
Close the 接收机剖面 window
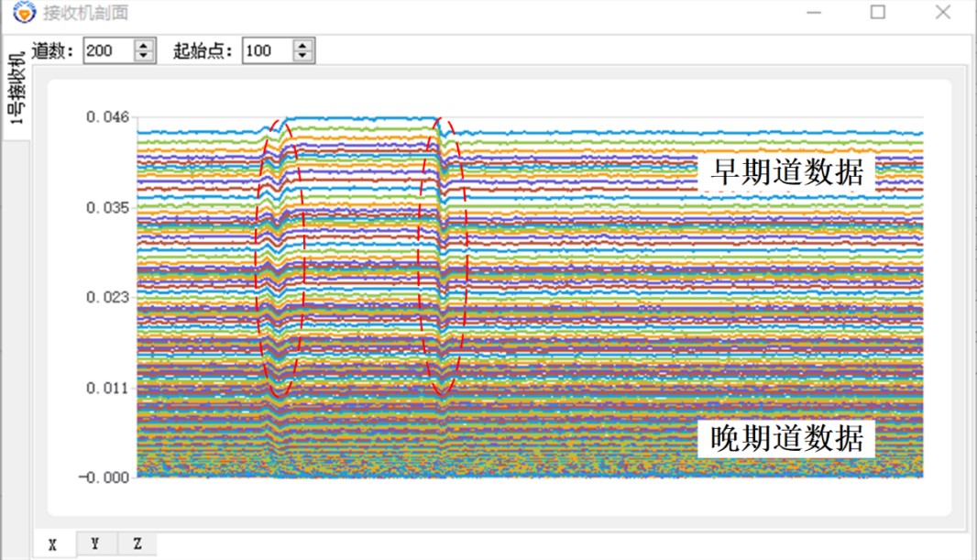pos(943,13)
